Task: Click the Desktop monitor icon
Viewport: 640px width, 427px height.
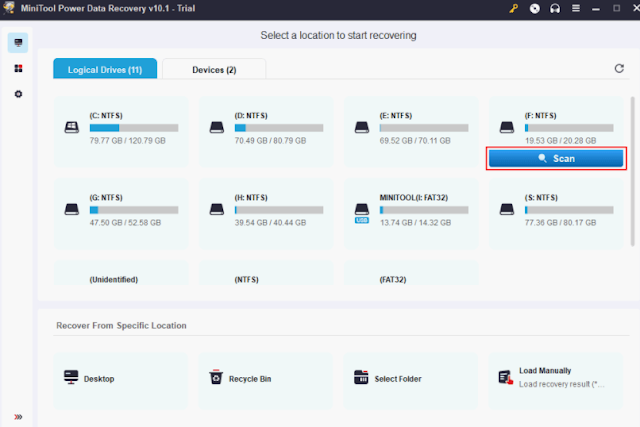Action: (71, 377)
